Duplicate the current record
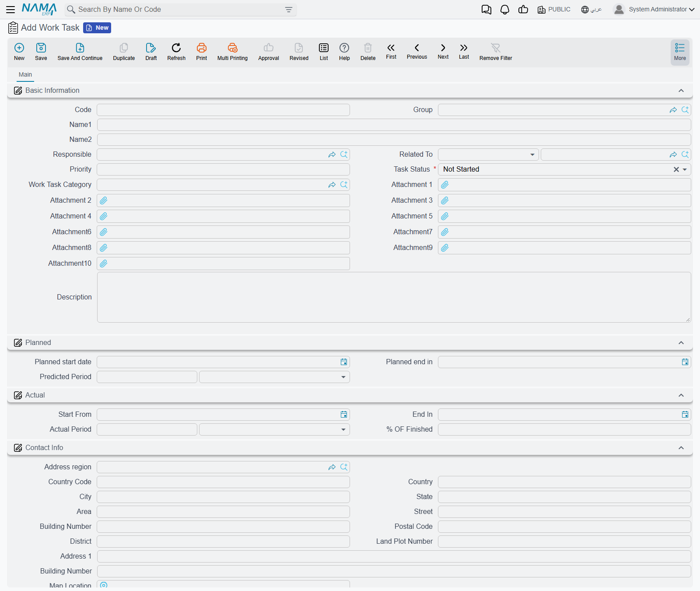Screen dimensions: 700x591 [x=124, y=52]
